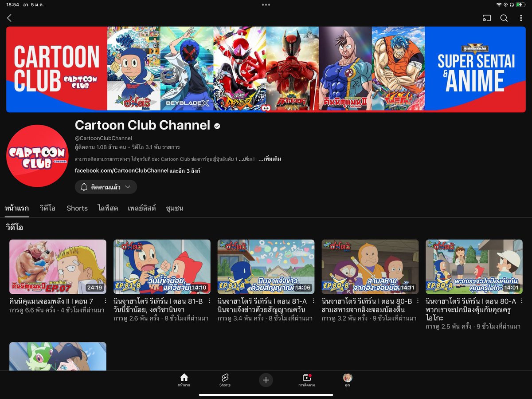Open the top-right three-dot options menu
Viewport: 532px width, 399px height.
pyautogui.click(x=521, y=18)
